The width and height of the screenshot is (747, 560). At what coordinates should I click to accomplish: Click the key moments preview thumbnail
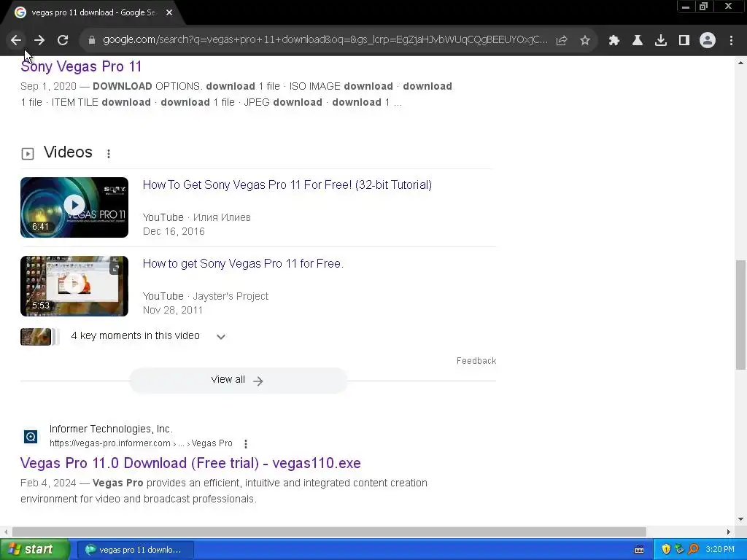(x=36, y=337)
